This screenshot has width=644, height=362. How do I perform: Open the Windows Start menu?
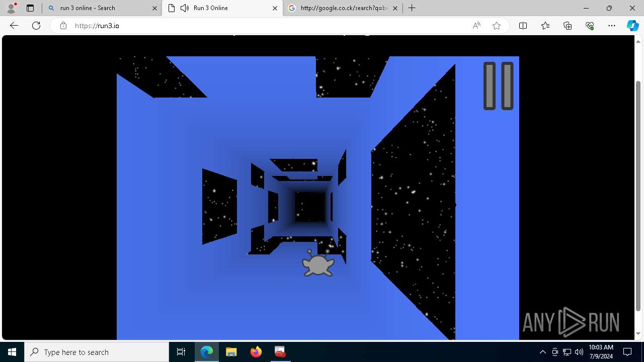12,352
